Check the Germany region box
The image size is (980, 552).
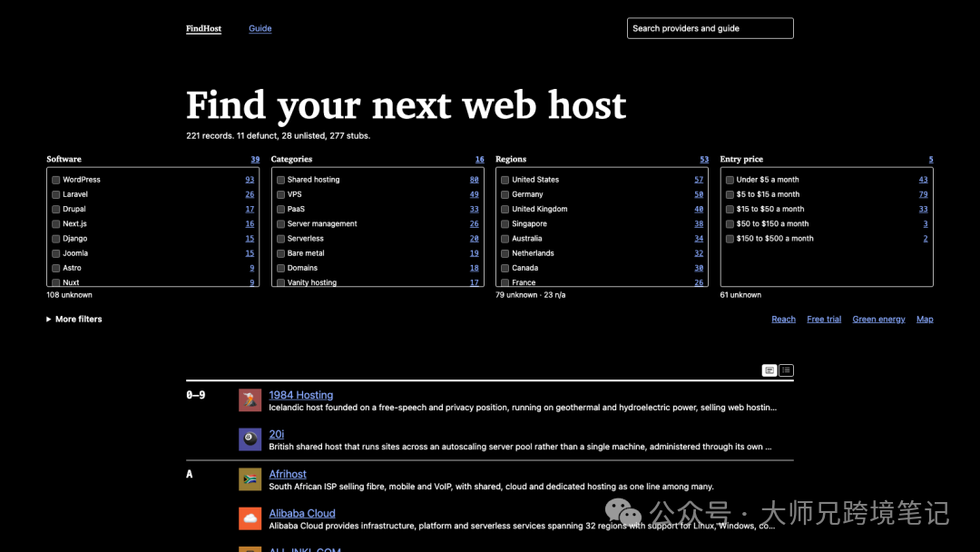coord(505,195)
